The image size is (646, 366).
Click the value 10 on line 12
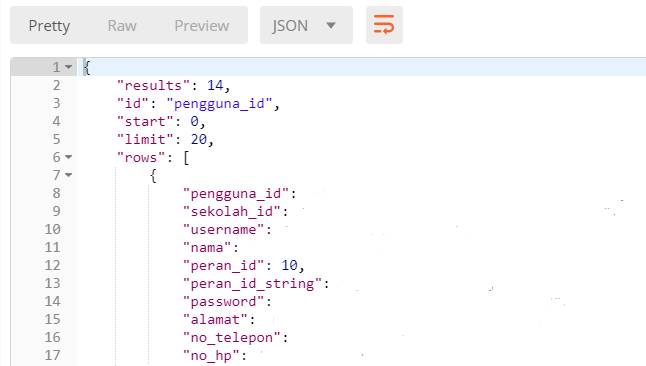289,265
